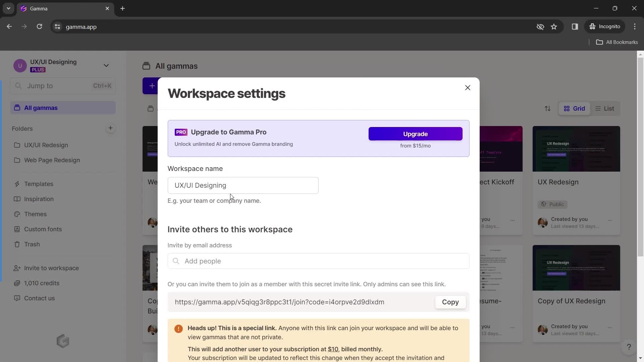644x362 pixels.
Task: View site information icon in address bar
Action: 57,26
